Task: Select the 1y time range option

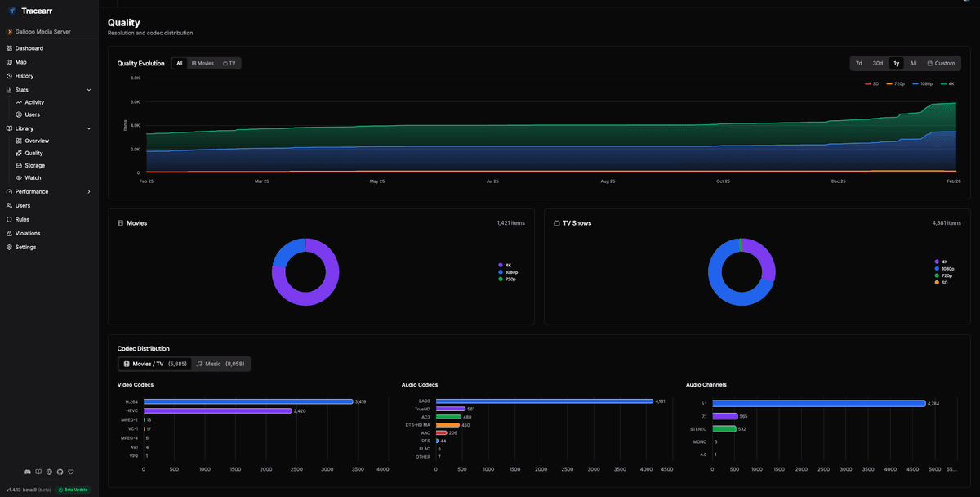Action: (896, 63)
